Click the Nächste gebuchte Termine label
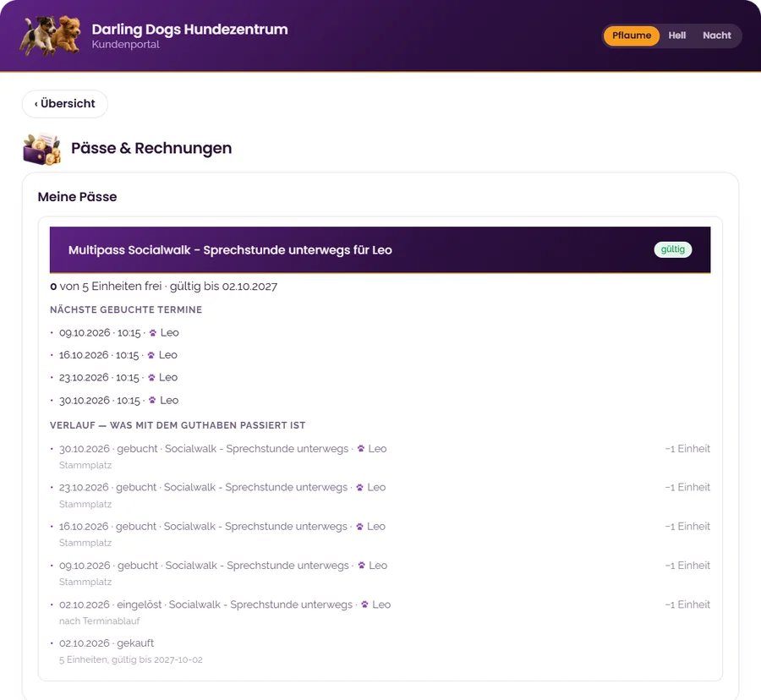Screen dimensions: 761x700 [126, 309]
